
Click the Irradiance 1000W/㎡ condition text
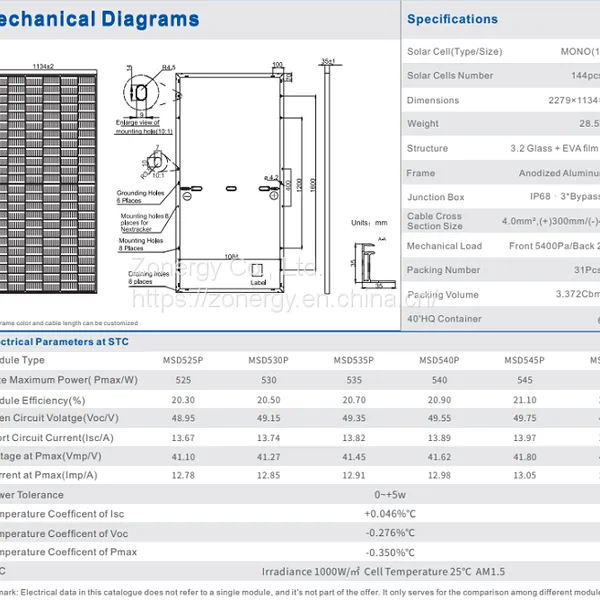pyautogui.click(x=311, y=572)
